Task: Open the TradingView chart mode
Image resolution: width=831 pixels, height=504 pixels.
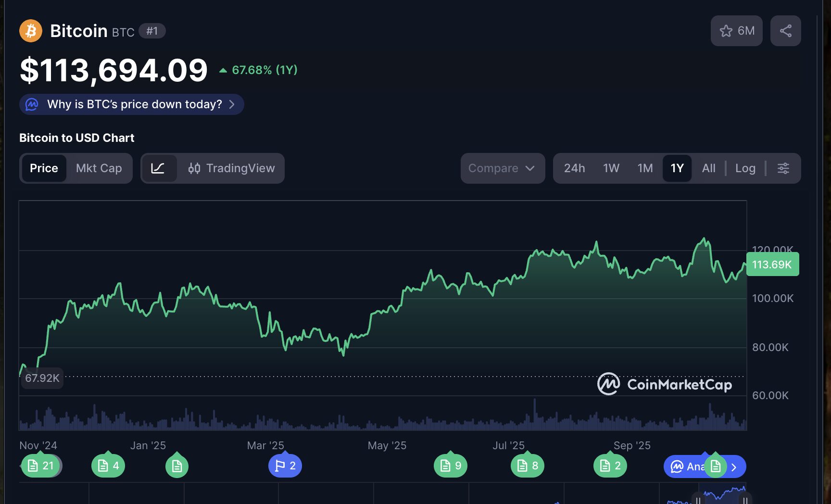Action: [x=231, y=168]
